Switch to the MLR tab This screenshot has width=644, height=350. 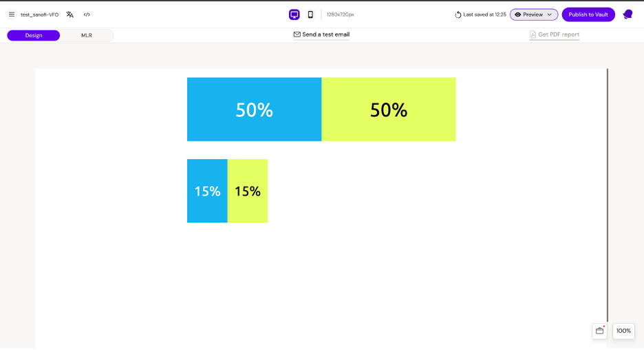pos(87,35)
